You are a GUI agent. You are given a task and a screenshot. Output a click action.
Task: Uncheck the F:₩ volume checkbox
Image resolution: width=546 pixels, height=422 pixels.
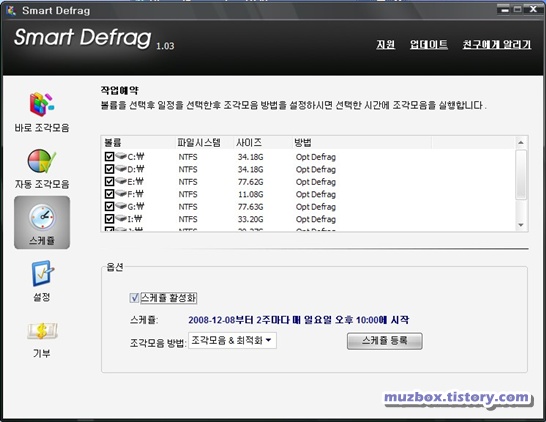109,194
